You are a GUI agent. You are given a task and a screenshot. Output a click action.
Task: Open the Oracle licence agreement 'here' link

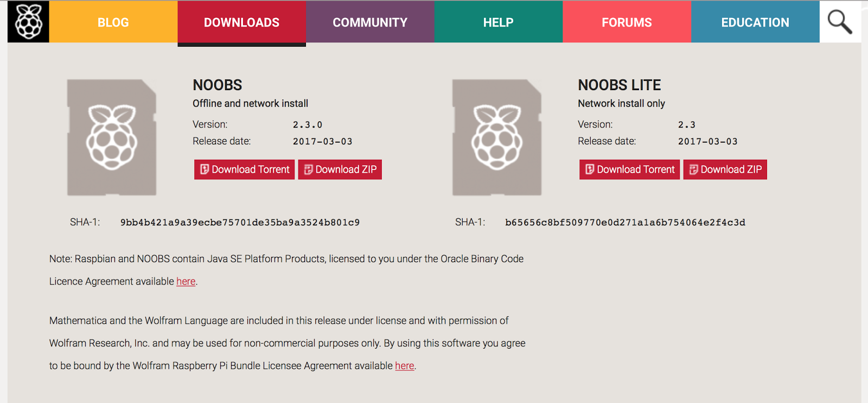[x=186, y=281]
